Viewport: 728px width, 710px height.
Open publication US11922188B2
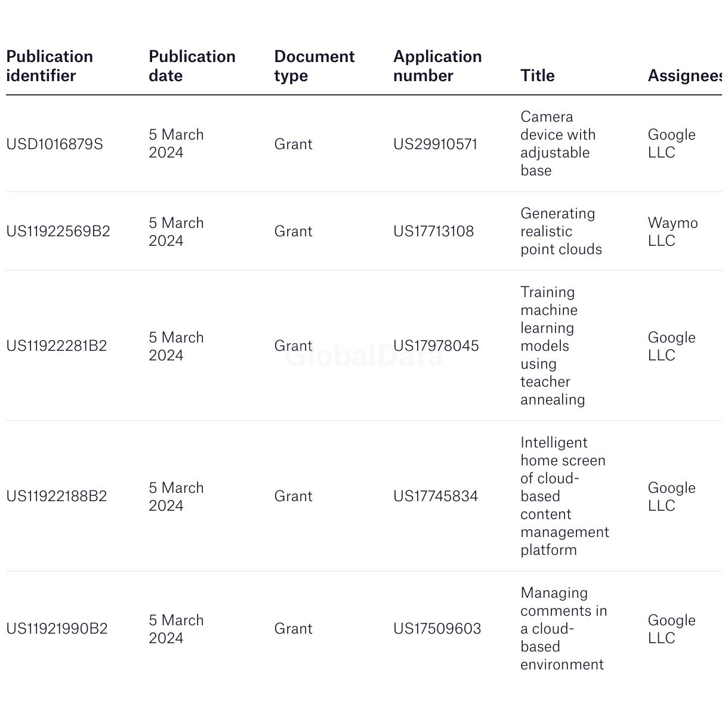[56, 496]
